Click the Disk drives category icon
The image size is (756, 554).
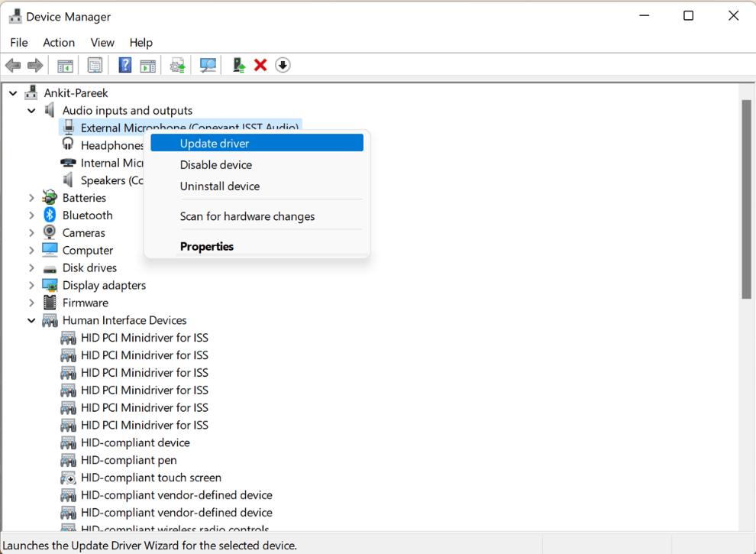50,268
